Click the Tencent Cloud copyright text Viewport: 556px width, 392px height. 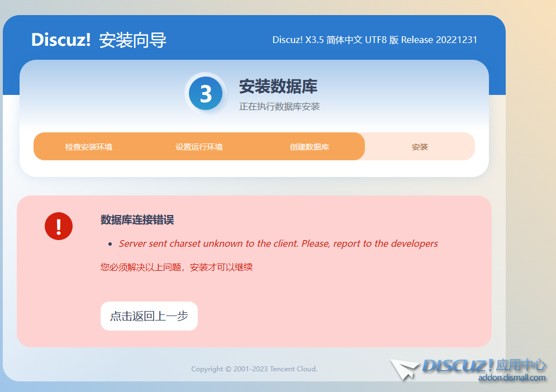(254, 369)
